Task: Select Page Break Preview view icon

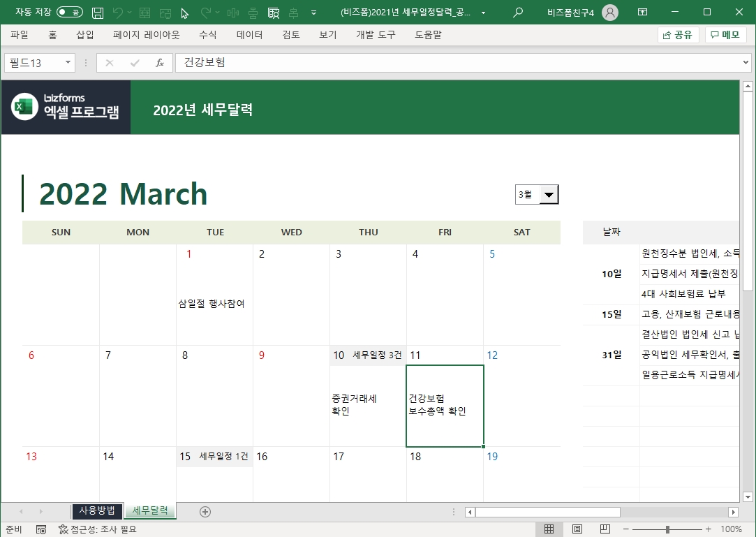Action: pyautogui.click(x=605, y=529)
